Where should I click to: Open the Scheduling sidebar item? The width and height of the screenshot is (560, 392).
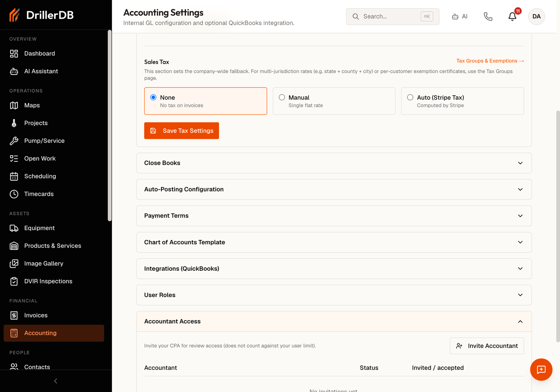click(54, 177)
